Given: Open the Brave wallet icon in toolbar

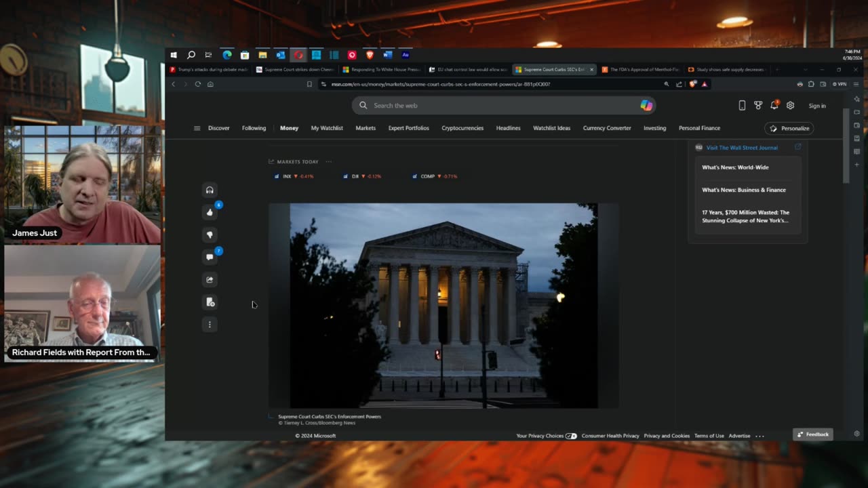Looking at the screenshot, I should click(823, 84).
